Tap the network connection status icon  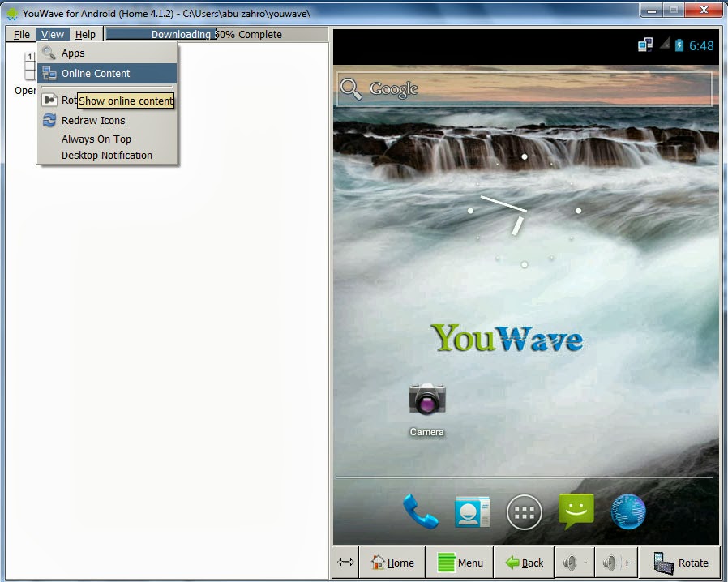[645, 45]
